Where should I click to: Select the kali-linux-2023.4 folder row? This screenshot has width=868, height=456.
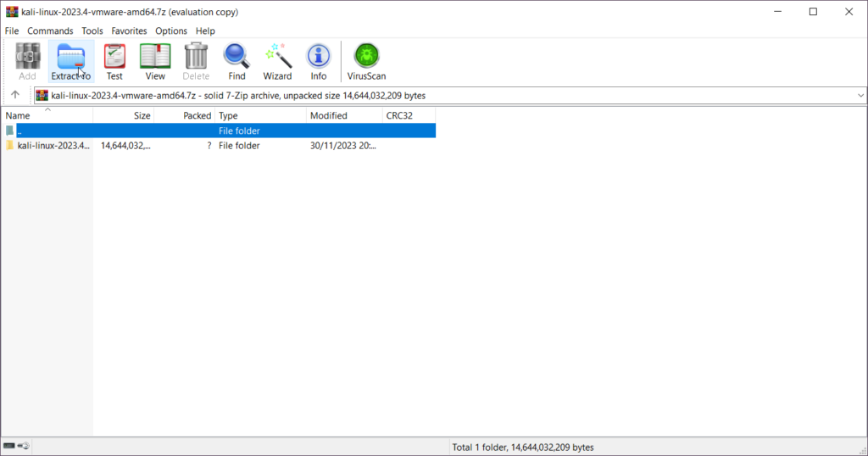220,146
